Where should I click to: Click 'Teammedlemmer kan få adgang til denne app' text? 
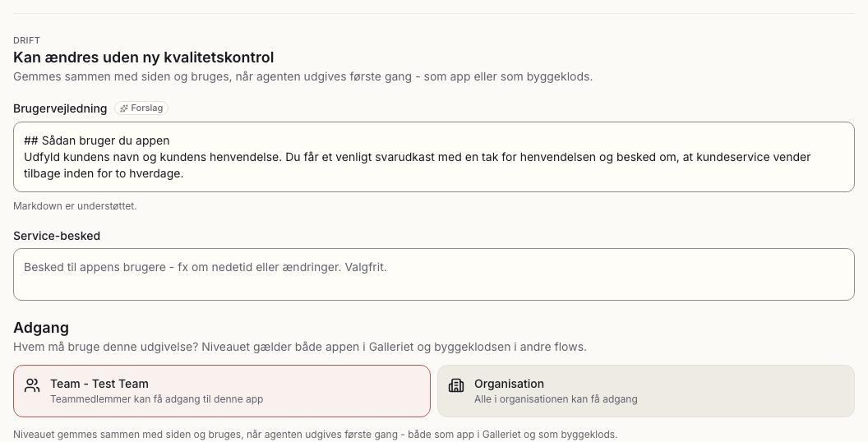[x=157, y=398]
